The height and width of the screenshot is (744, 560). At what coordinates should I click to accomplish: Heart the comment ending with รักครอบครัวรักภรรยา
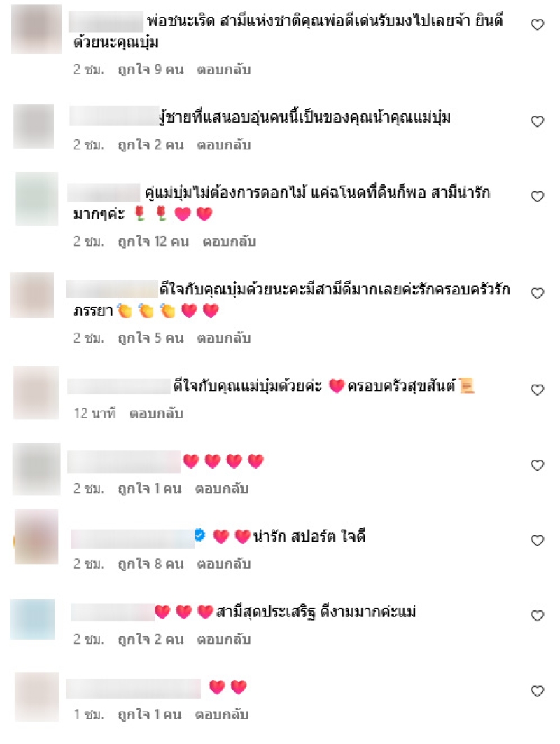click(537, 294)
